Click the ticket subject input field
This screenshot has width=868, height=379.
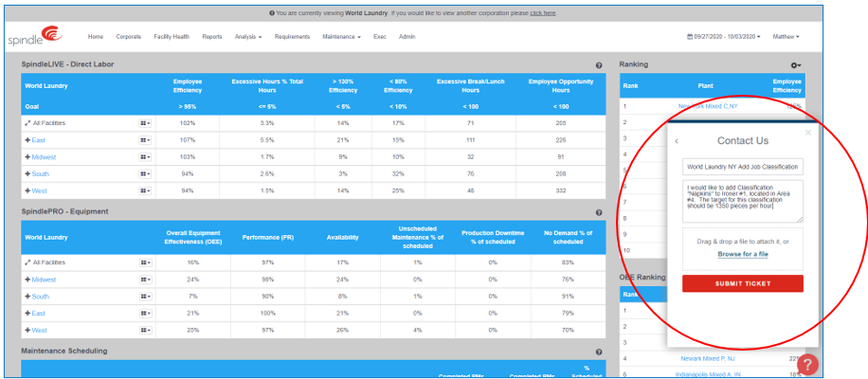(x=742, y=167)
